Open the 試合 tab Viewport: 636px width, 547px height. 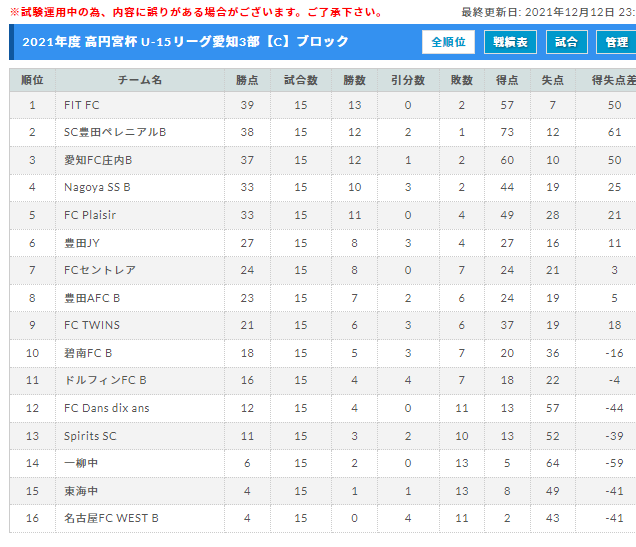pyautogui.click(x=567, y=42)
